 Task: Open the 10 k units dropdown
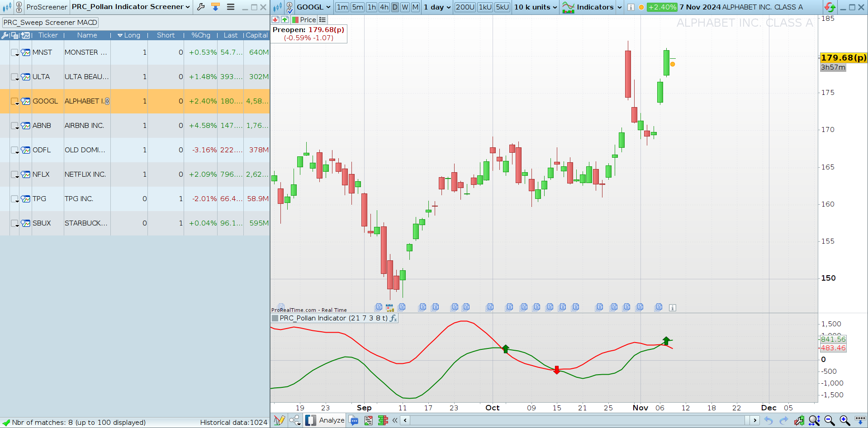coord(536,7)
